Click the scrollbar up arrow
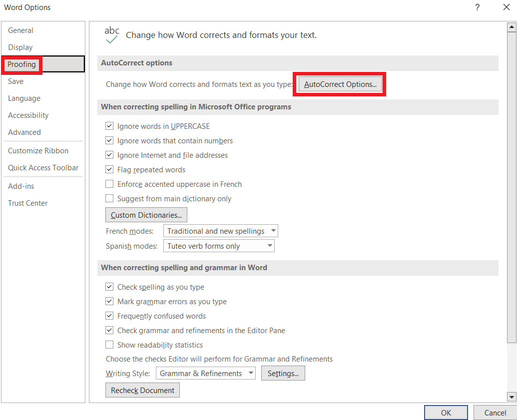This screenshot has width=517, height=420. coord(512,27)
